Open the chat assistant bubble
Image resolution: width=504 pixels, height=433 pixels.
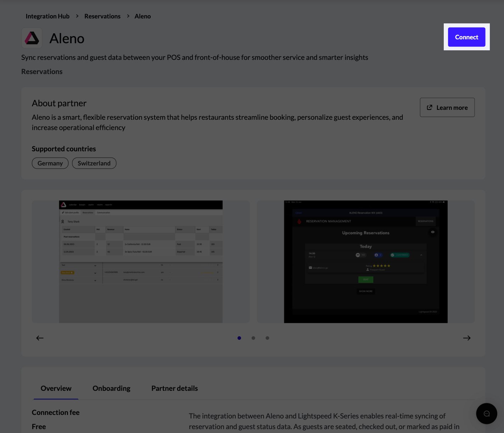(x=486, y=414)
